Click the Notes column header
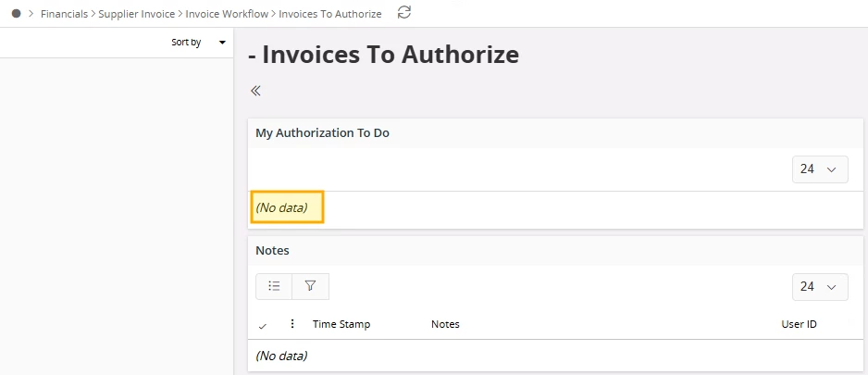This screenshot has height=375, width=868. (445, 324)
